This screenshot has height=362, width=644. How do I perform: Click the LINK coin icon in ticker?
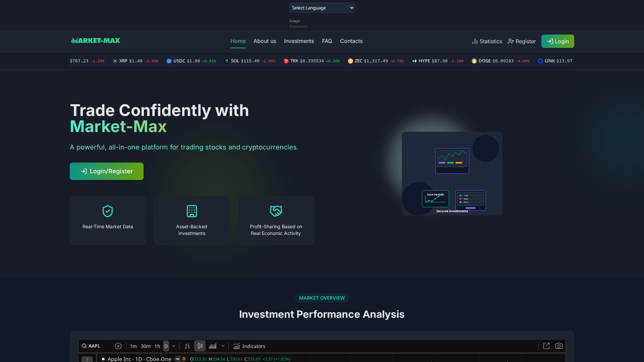(540, 61)
